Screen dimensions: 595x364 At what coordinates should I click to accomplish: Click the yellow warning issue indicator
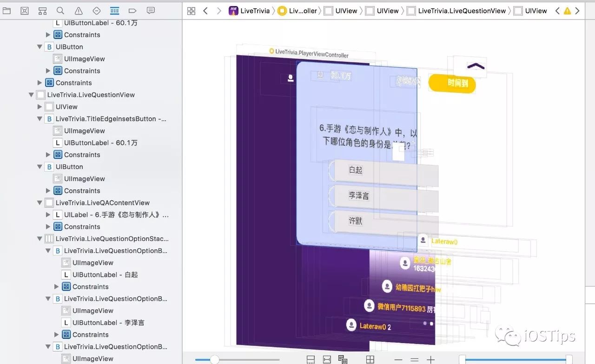click(x=567, y=11)
